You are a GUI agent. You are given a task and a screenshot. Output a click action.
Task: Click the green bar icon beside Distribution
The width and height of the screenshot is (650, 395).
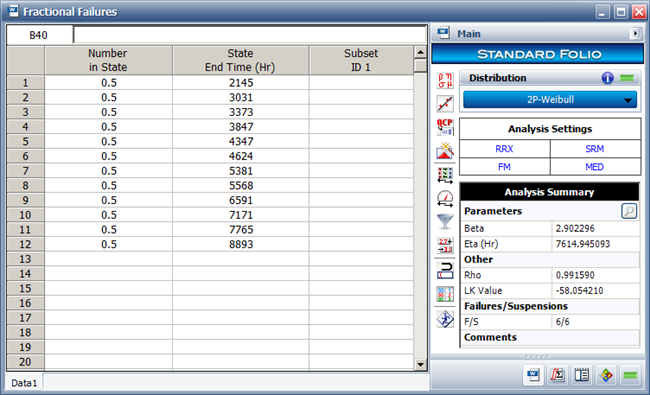(627, 78)
